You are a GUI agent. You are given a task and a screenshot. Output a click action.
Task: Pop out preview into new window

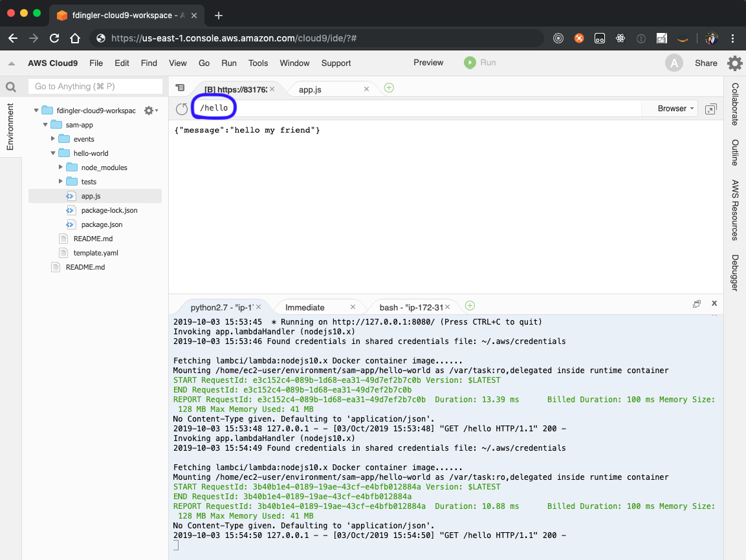click(711, 109)
